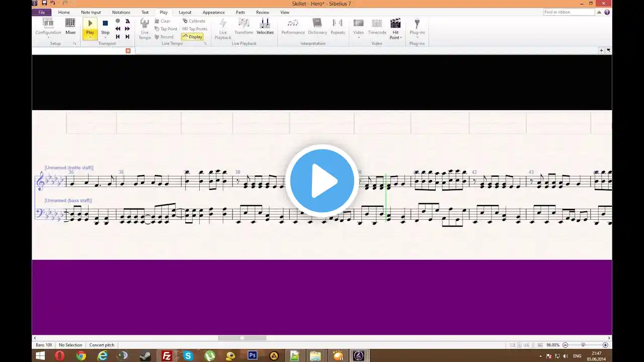Toggle the Live Tempo Display button
The width and height of the screenshot is (644, 362).
click(x=193, y=37)
